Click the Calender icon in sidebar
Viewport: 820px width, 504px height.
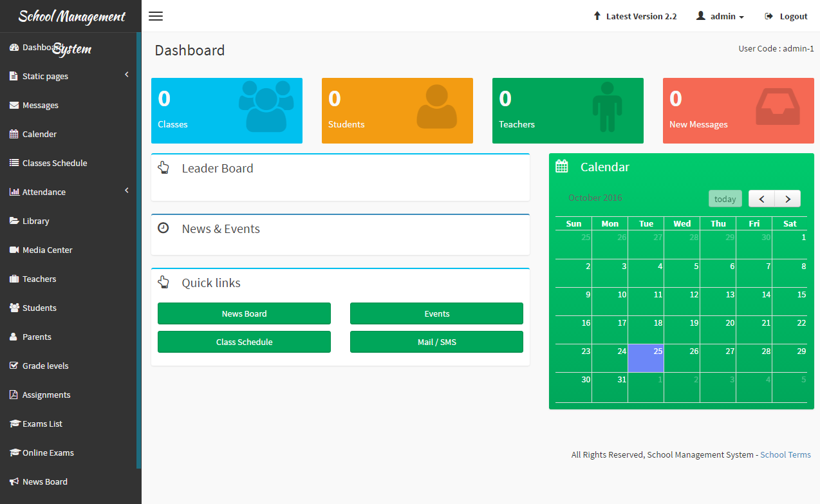coord(14,134)
